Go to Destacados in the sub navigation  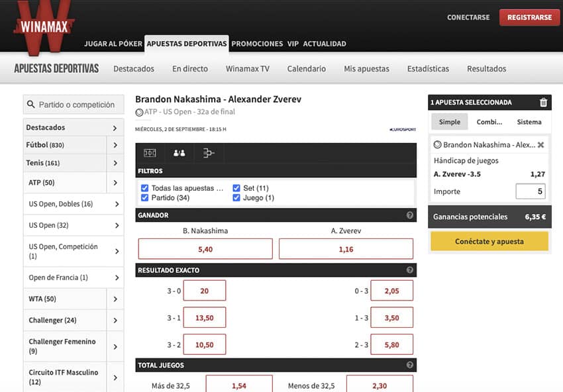click(134, 69)
